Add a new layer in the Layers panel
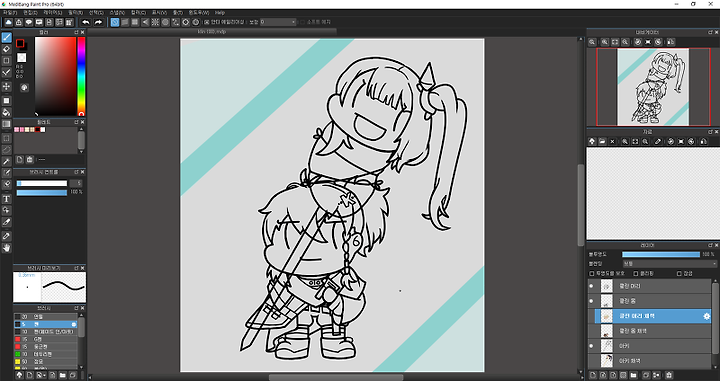The width and height of the screenshot is (720, 381). (x=592, y=375)
